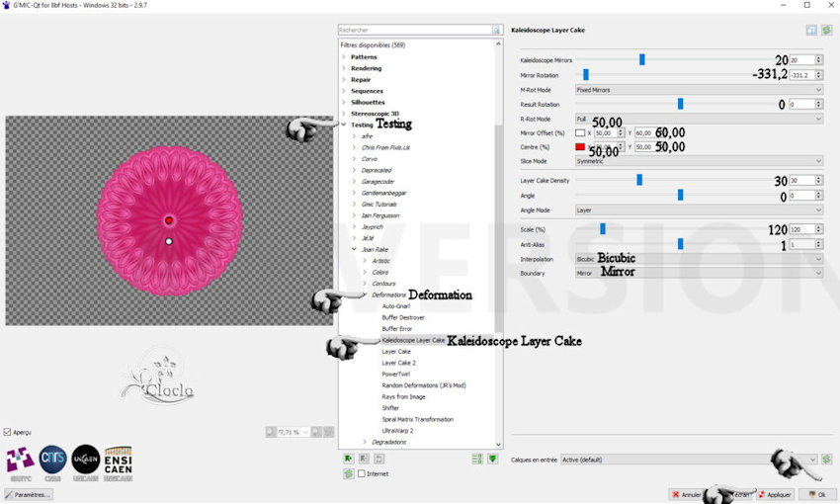Open the M-Rot Mode dropdown
The width and height of the screenshot is (840, 504).
pos(698,89)
